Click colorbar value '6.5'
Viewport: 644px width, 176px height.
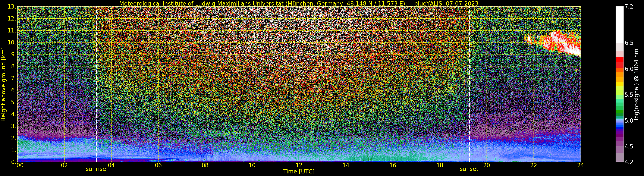coord(629,43)
